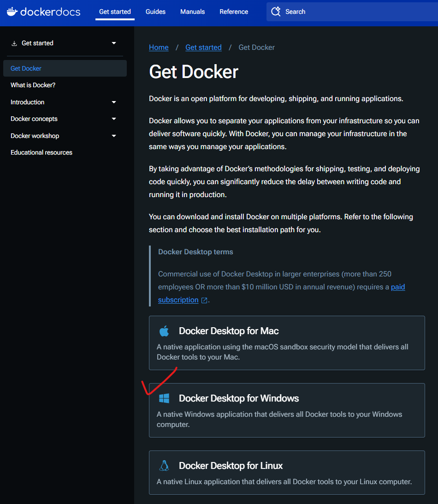
Task: Open the Docker workshop sidebar item
Action: coord(35,136)
